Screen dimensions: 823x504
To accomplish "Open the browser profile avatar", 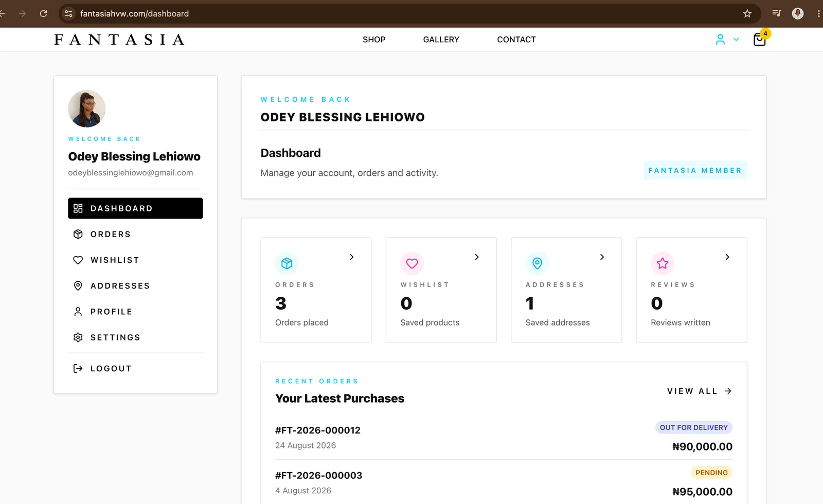I will 798,14.
